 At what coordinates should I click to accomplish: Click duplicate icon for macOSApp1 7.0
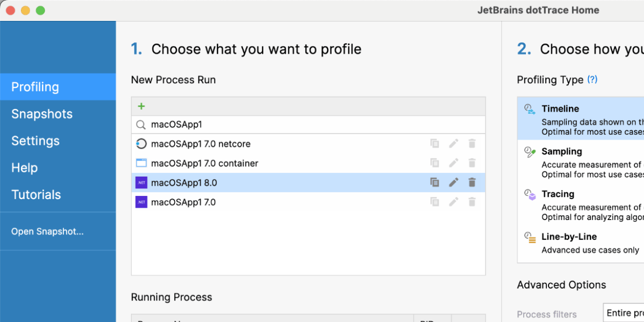(435, 202)
